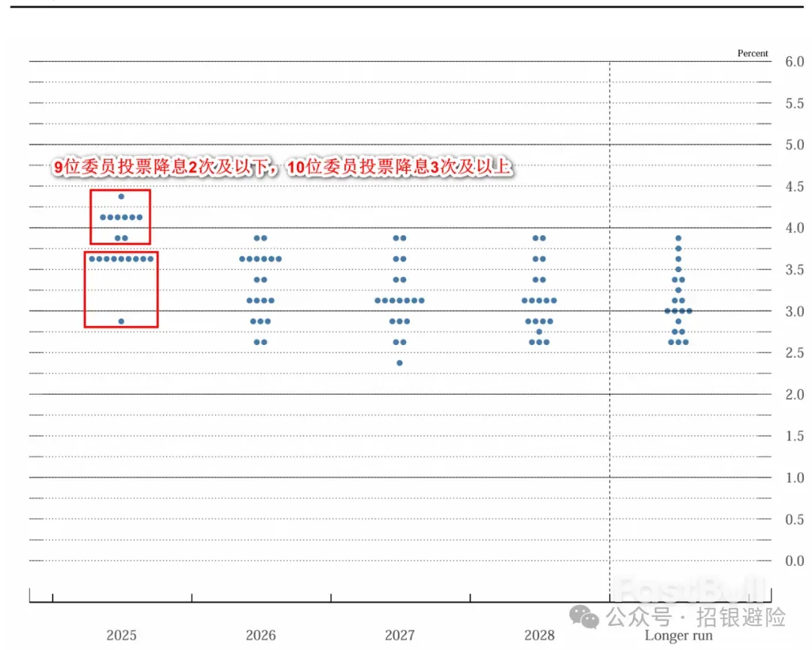Click the 公众号 · 招银避险 watermark text

697,618
